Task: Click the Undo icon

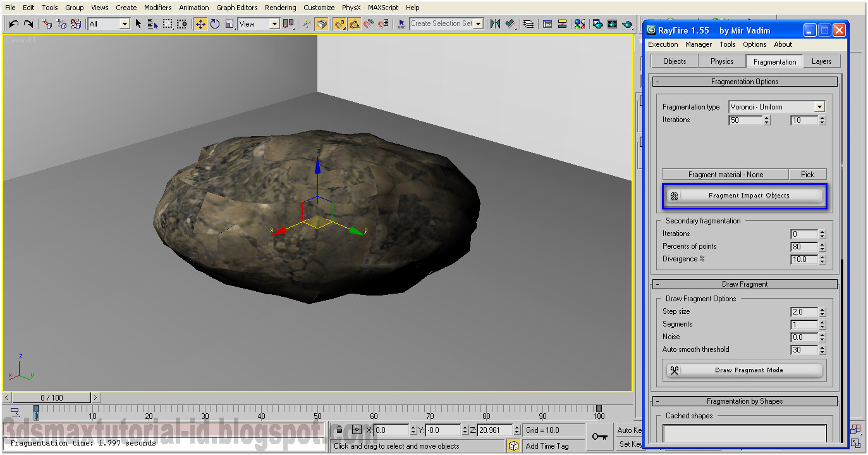Action: pyautogui.click(x=13, y=23)
